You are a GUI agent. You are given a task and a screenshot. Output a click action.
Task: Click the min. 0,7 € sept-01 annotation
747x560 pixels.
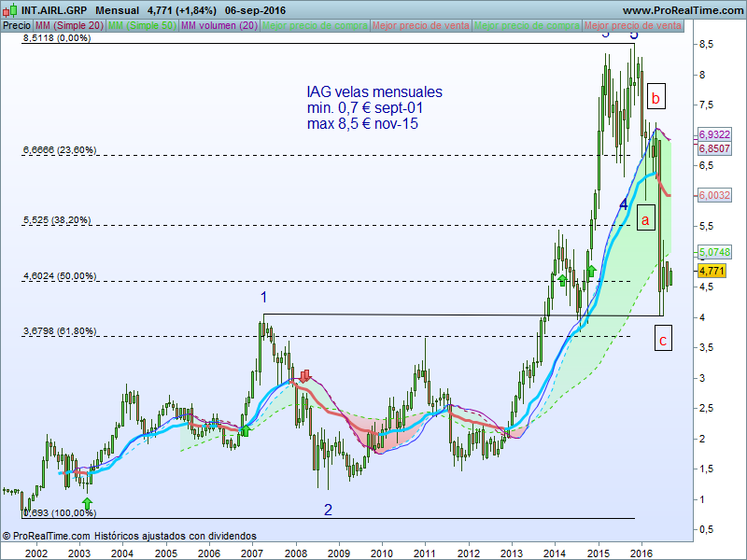[365, 107]
